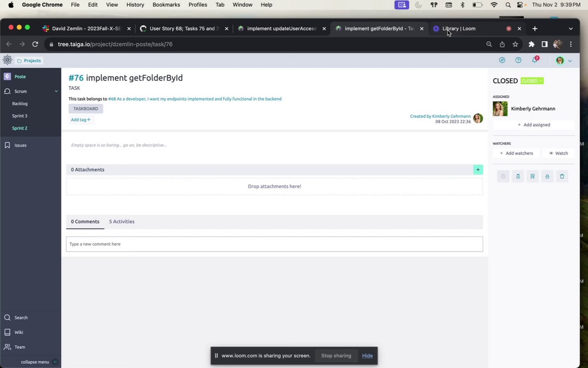
Task: Open the History menu in menu bar
Action: [x=135, y=5]
